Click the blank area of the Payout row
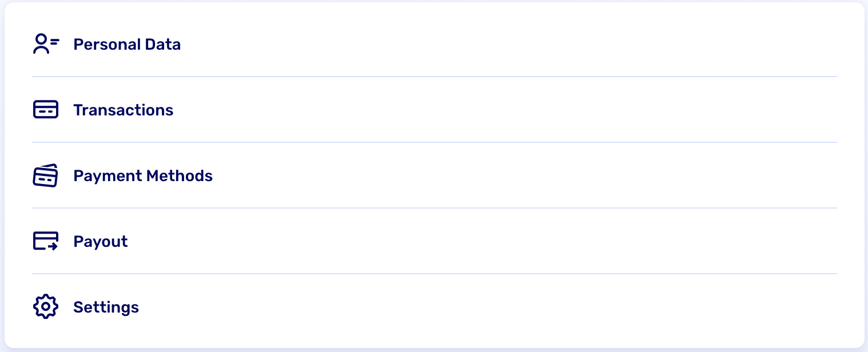Viewport: 868px width, 352px height. pyautogui.click(x=515, y=241)
